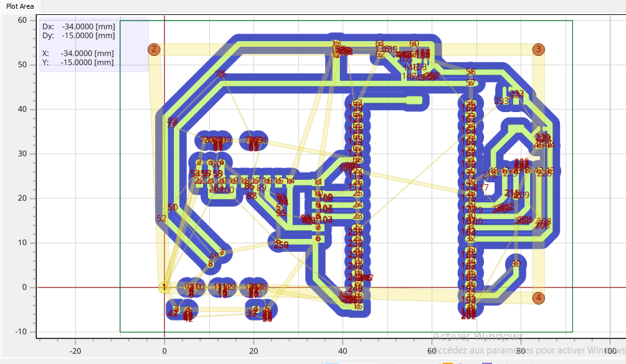The height and width of the screenshot is (364, 626).
Task: Click the orange marker labeled 4
Action: [538, 298]
